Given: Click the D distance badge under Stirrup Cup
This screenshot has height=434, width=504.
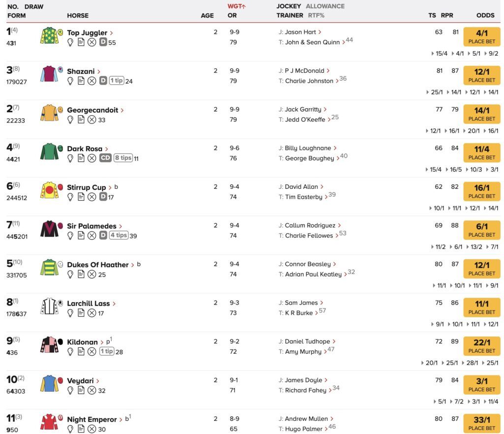Looking at the screenshot, I should point(103,197).
